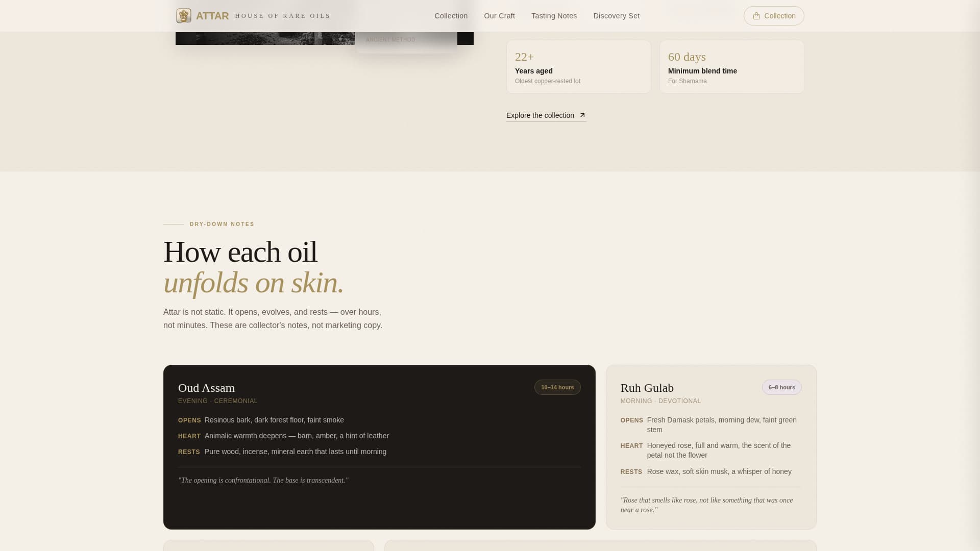Click the 6–8 hours badge on Ruh Gulab
Screen dimensions: 980x551
tap(781, 387)
